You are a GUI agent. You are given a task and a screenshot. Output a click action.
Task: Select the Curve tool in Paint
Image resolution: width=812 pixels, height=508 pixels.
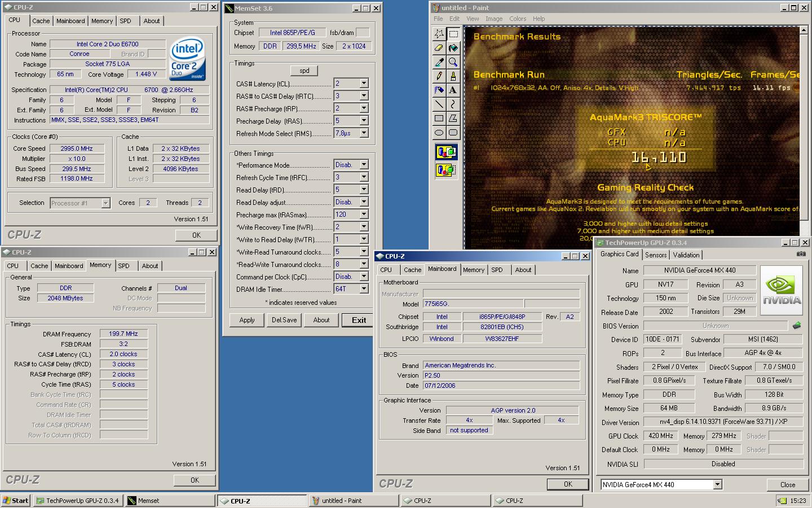[453, 104]
